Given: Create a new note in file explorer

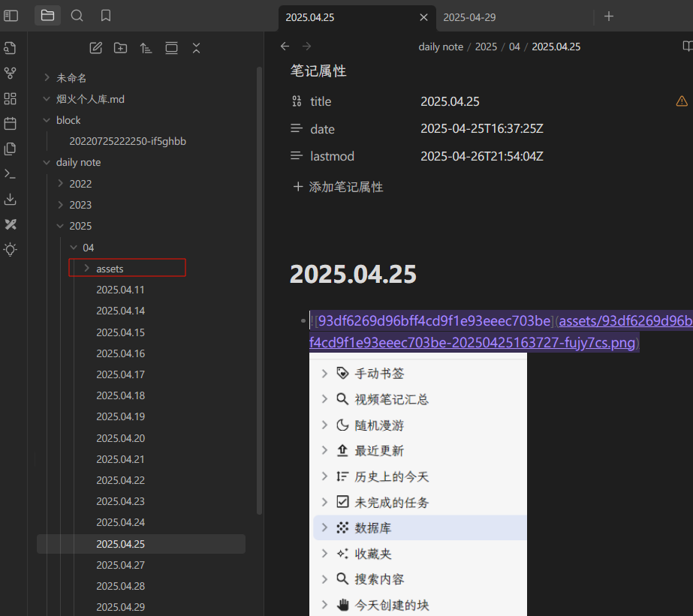Looking at the screenshot, I should [x=95, y=48].
